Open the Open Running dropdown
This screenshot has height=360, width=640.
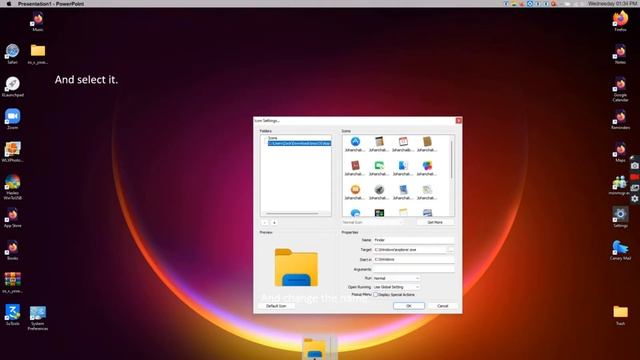(396, 287)
